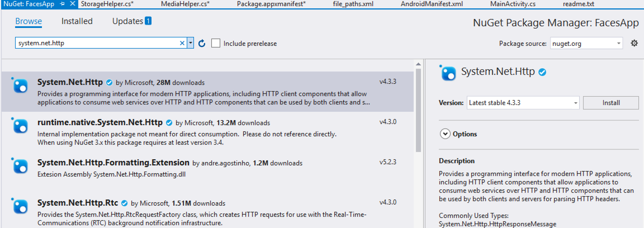
Task: Click '13.2M downloads' text
Action: [x=243, y=123]
